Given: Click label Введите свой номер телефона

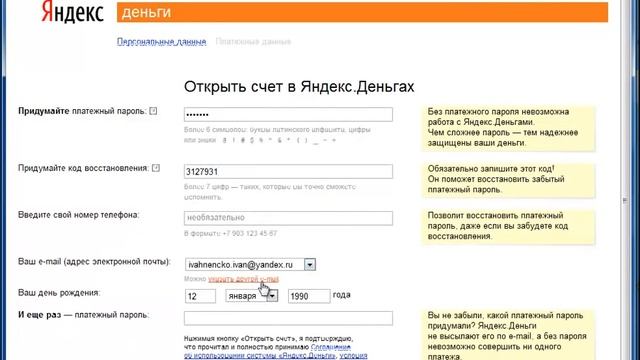Looking at the screenshot, I should click(78, 215).
